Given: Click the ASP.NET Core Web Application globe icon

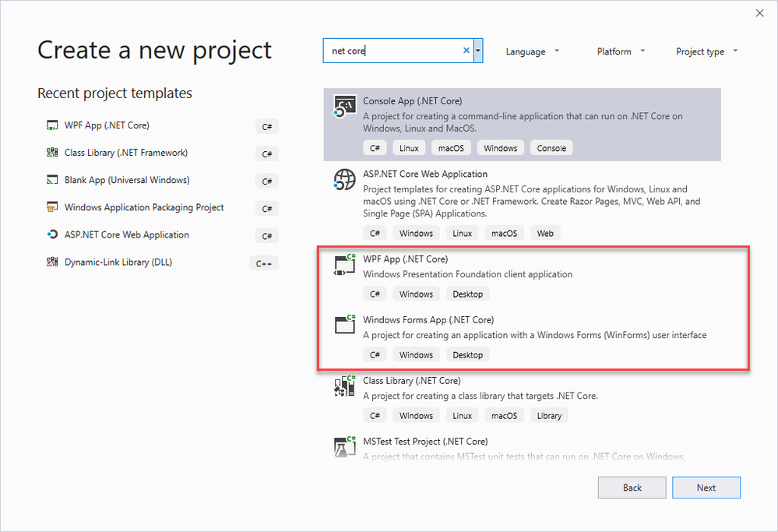Looking at the screenshot, I should (x=344, y=180).
